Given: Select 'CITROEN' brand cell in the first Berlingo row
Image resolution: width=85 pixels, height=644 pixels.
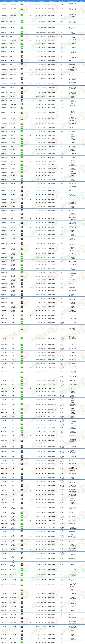Looking at the screenshot, I should [x=4, y=4].
